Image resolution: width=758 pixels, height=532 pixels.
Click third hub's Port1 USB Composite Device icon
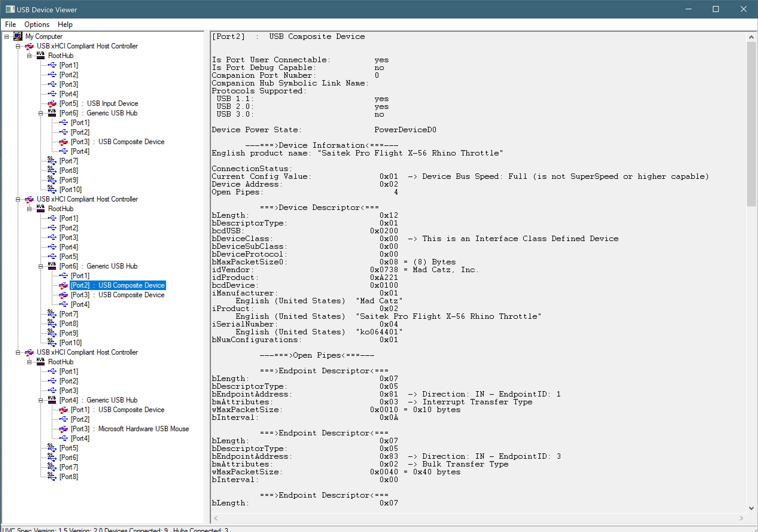pos(63,410)
